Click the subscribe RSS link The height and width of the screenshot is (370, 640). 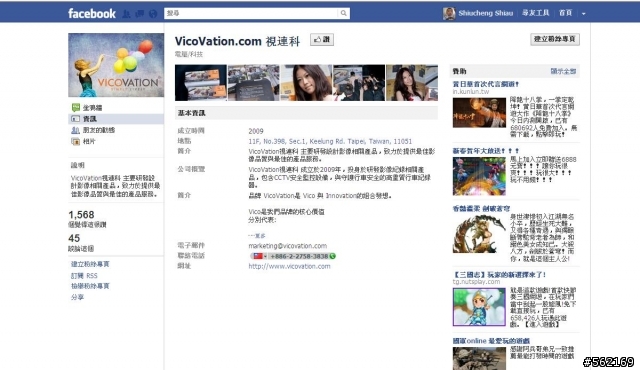(x=84, y=276)
